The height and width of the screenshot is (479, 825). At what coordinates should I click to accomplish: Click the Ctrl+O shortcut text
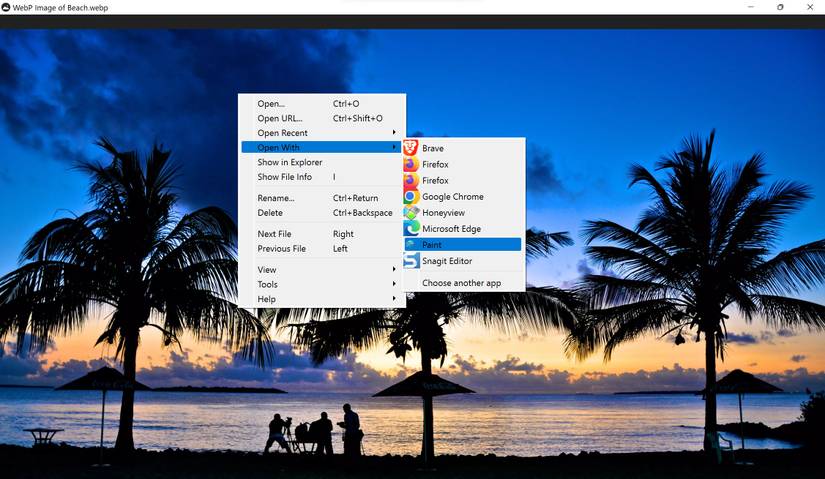point(346,104)
